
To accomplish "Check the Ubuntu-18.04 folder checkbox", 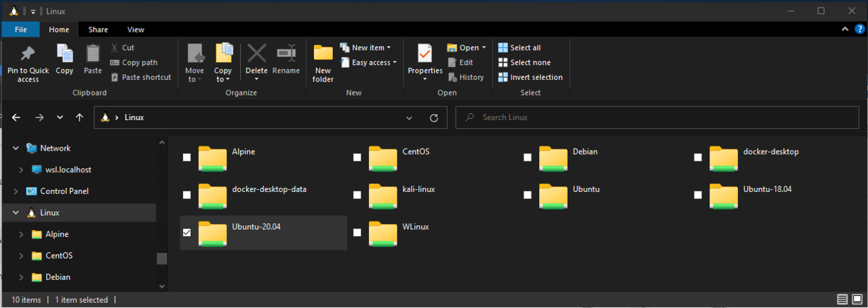I will coord(697,195).
